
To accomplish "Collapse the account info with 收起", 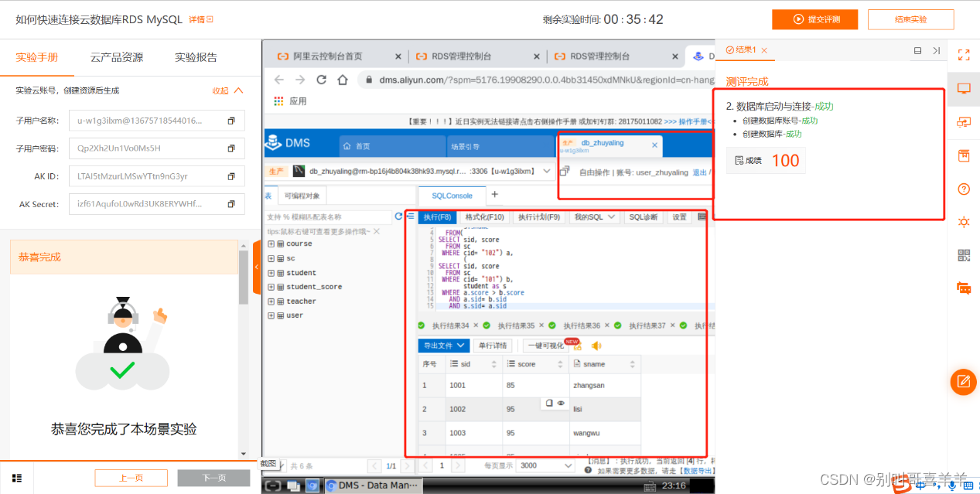I will point(228,90).
